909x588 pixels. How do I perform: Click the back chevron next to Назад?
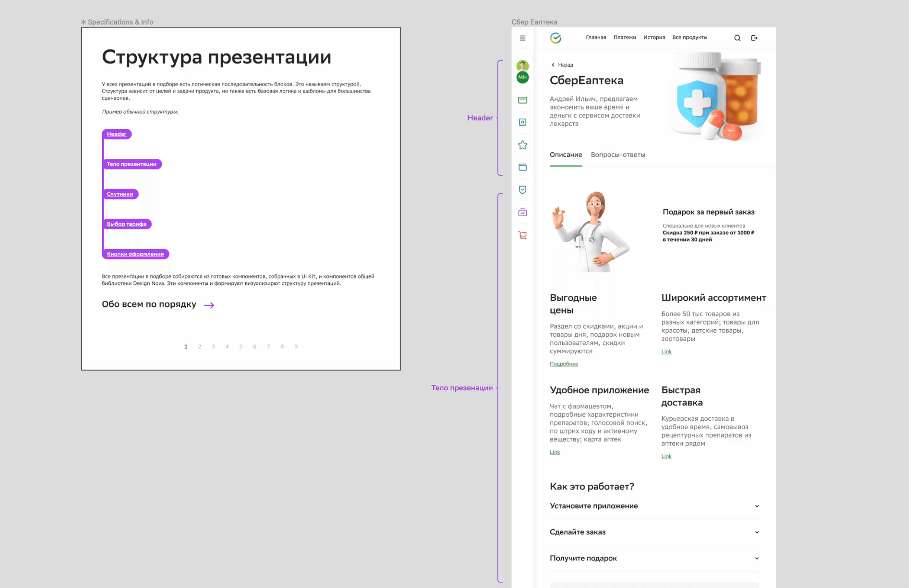553,65
